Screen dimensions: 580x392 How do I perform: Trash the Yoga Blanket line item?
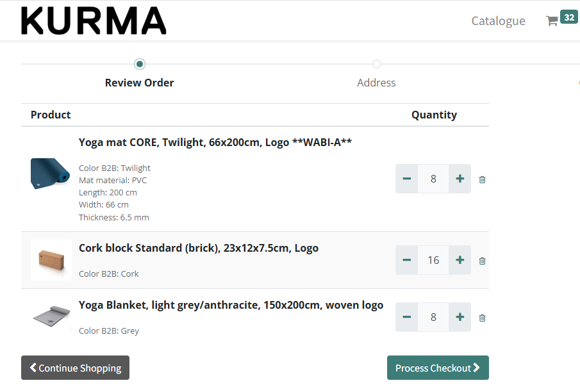tap(482, 318)
